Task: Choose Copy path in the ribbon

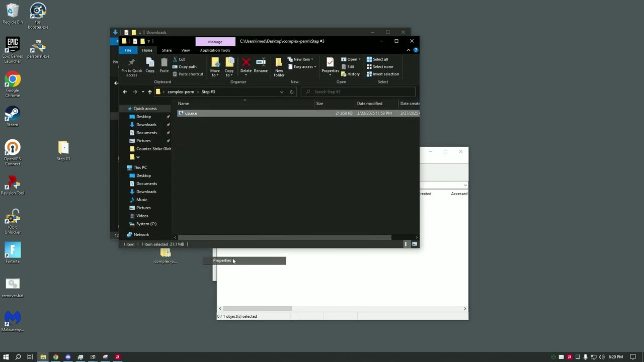Action: pos(184,66)
